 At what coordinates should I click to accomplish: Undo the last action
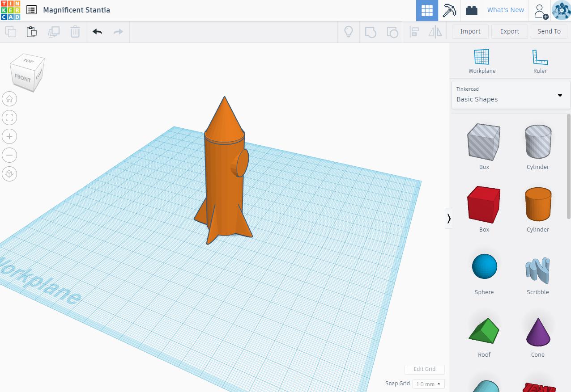pyautogui.click(x=97, y=32)
